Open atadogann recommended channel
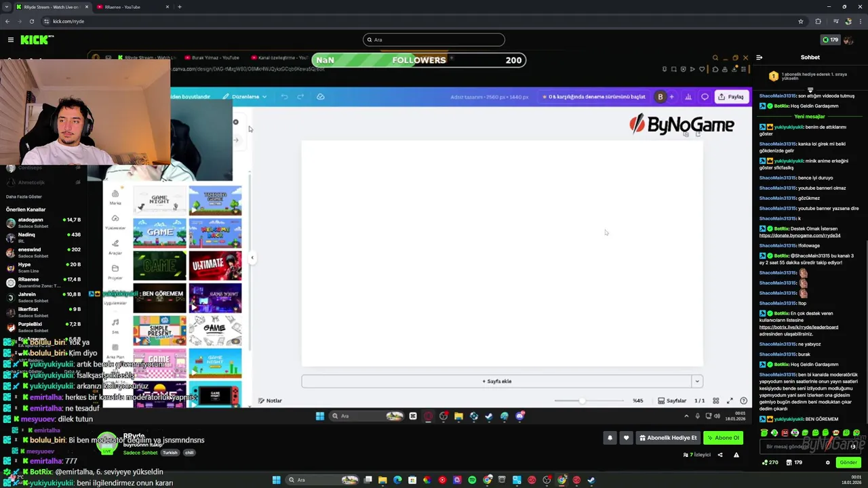 pos(43,222)
